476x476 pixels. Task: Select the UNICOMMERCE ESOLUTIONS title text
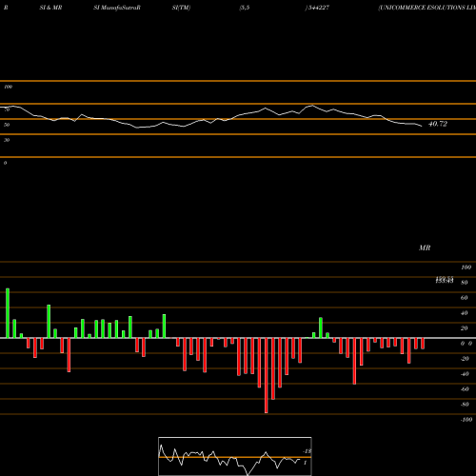point(426,8)
